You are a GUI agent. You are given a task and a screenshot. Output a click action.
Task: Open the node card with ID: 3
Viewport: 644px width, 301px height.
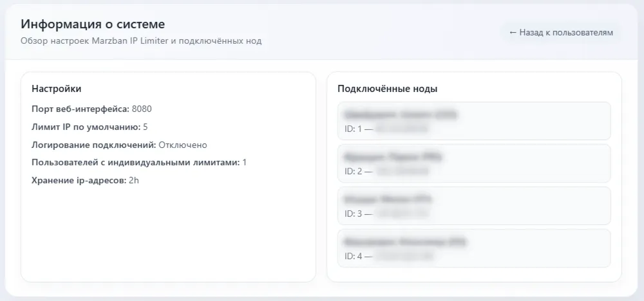pos(474,206)
